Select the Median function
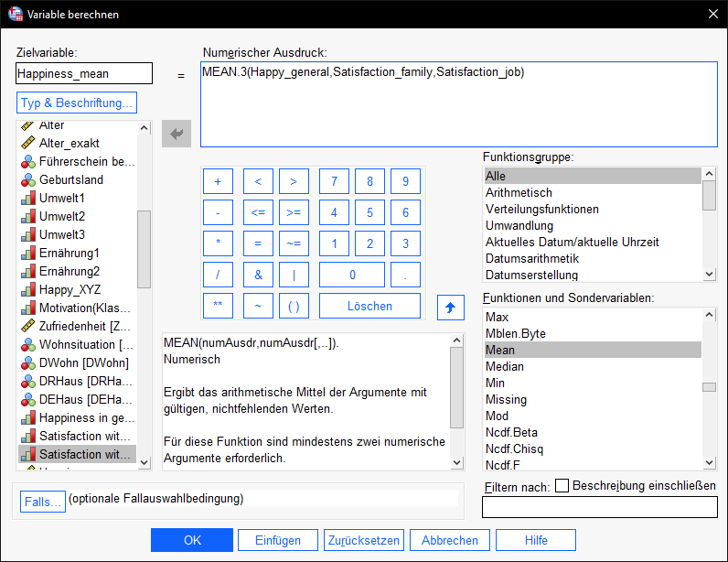Viewport: 728px width, 562px height. pyautogui.click(x=593, y=366)
